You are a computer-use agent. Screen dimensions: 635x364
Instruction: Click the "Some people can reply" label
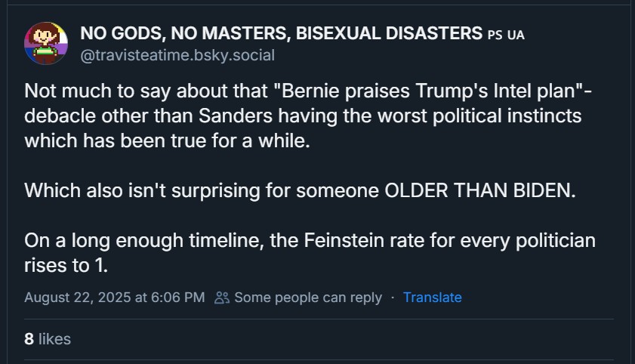[x=308, y=298]
